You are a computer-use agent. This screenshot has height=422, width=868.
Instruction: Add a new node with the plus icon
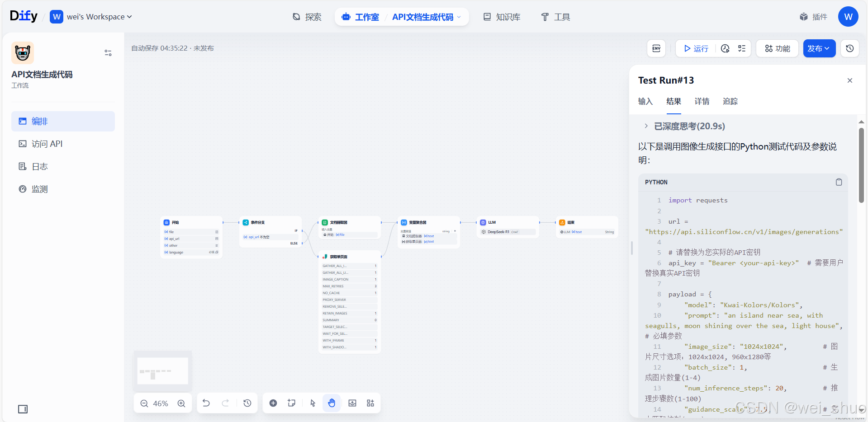(x=273, y=403)
